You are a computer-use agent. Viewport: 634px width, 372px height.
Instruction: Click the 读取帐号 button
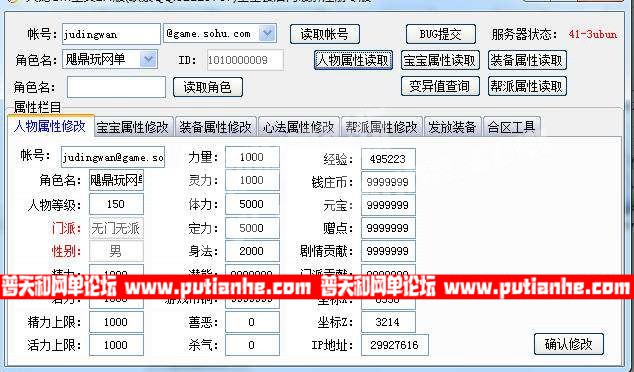click(325, 34)
